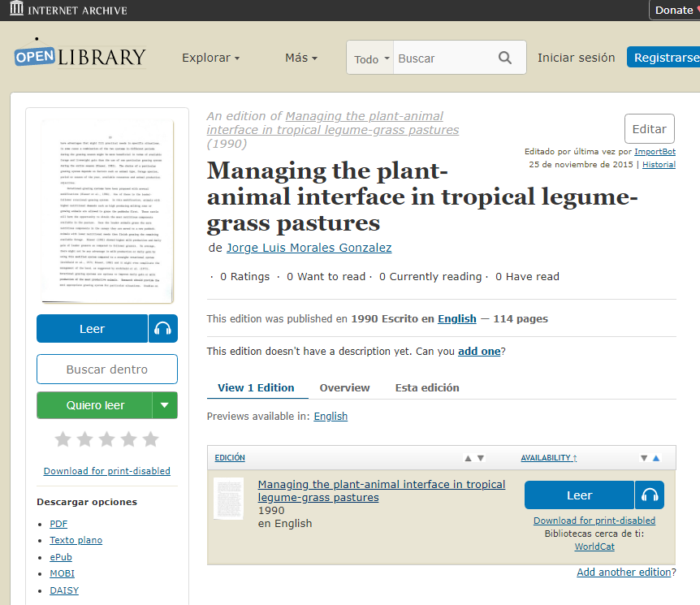
Task: Switch to the Overview tab
Action: (344, 387)
